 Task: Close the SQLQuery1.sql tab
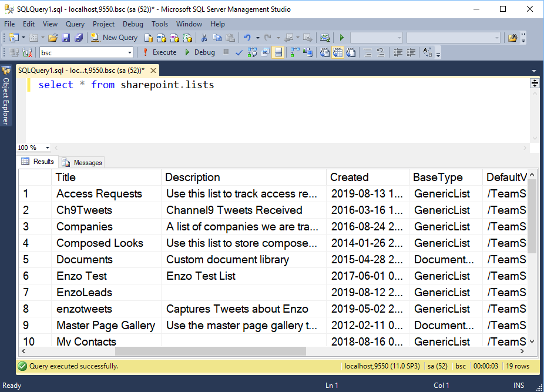tap(153, 71)
